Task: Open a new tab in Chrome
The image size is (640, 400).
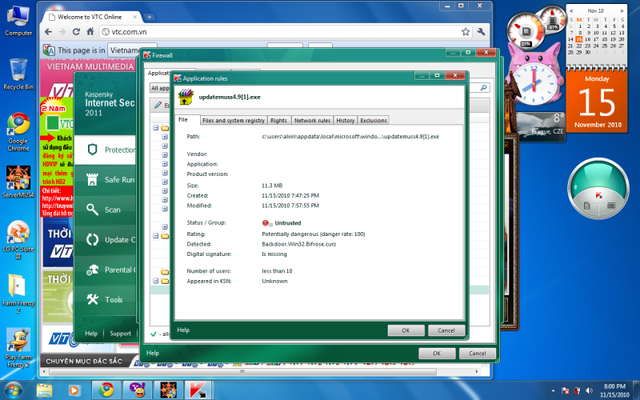Action: tap(149, 17)
